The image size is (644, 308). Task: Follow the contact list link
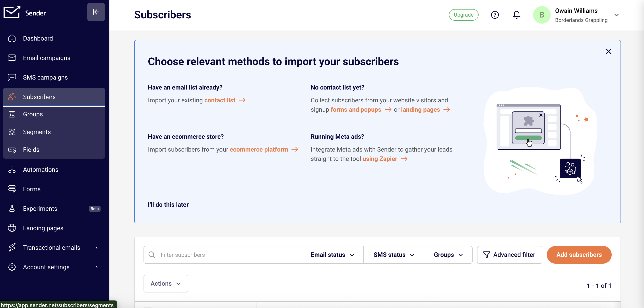pyautogui.click(x=220, y=100)
